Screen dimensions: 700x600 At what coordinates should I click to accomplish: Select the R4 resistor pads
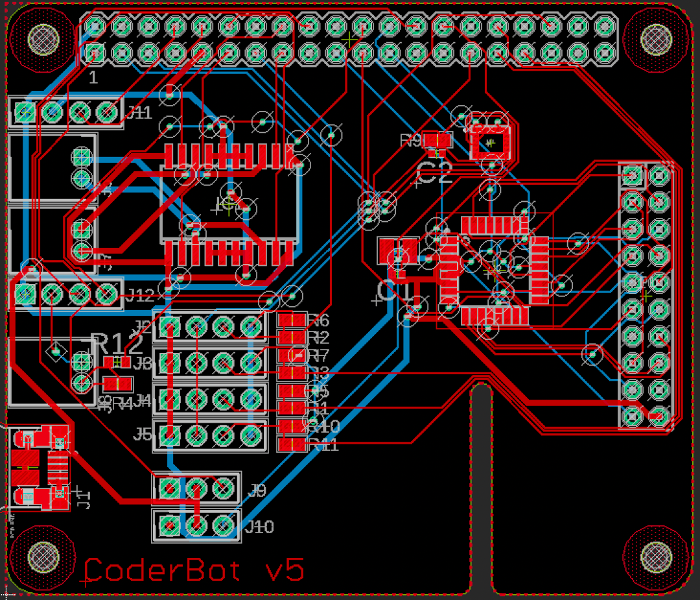[118, 384]
